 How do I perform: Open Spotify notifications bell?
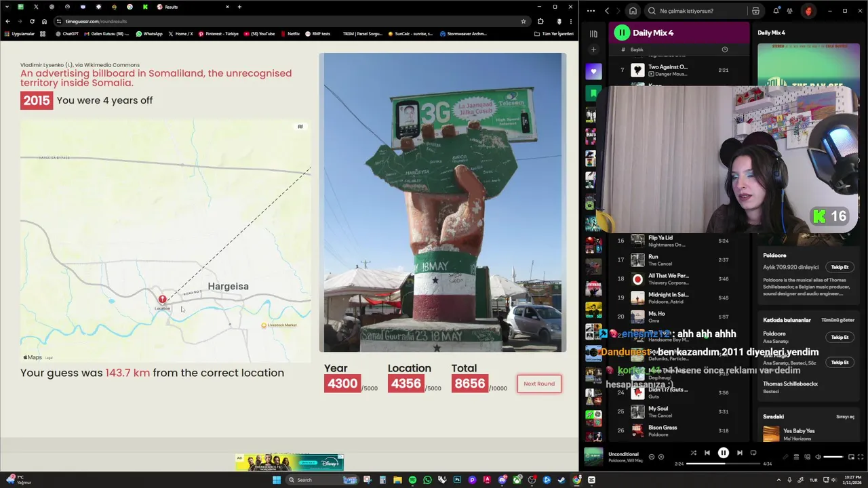coord(776,11)
